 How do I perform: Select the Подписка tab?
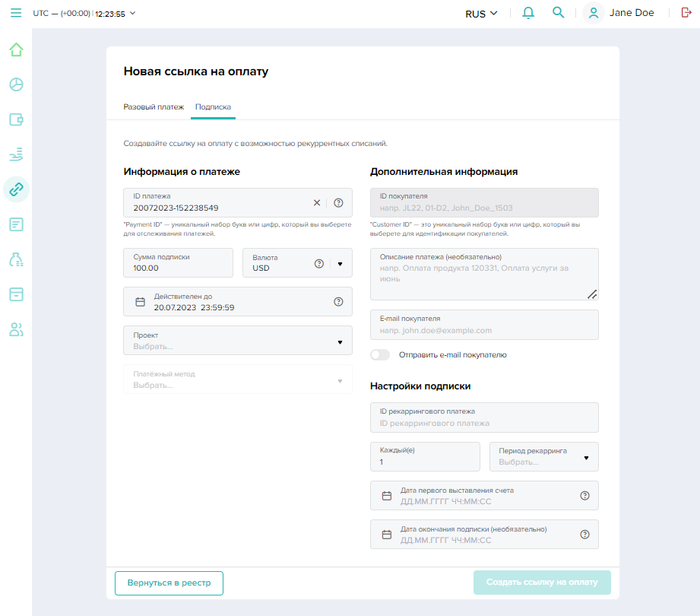coord(213,107)
